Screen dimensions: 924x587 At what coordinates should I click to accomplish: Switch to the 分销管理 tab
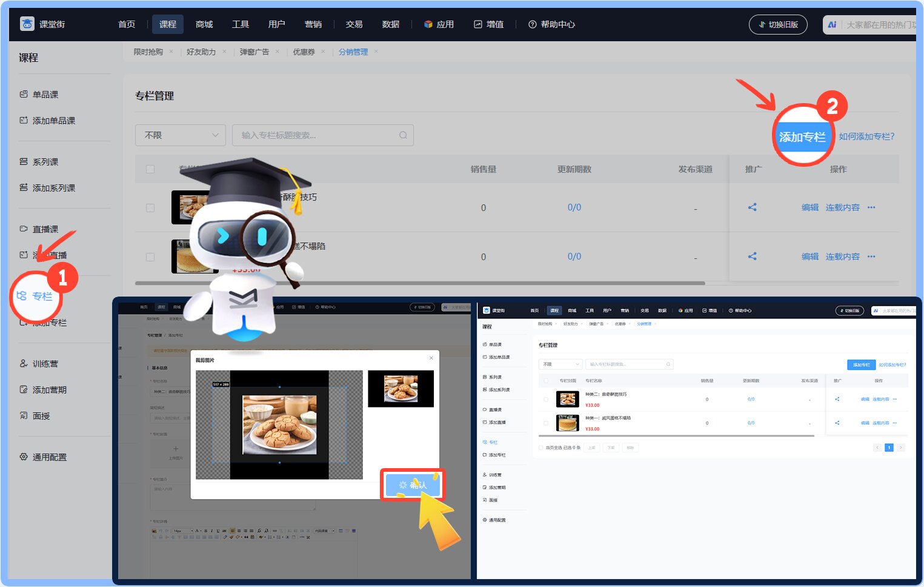[x=353, y=52]
